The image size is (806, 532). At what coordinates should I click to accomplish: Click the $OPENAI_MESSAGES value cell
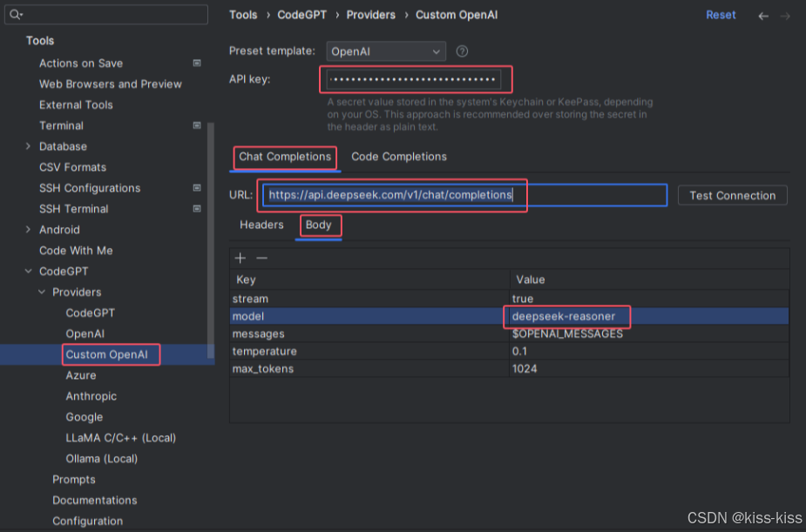pos(648,333)
